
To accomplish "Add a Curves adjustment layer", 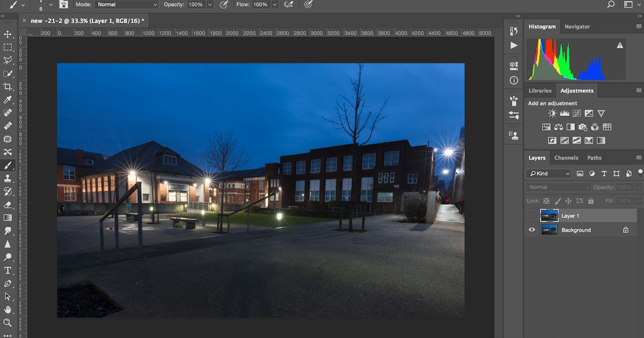I will click(x=576, y=113).
